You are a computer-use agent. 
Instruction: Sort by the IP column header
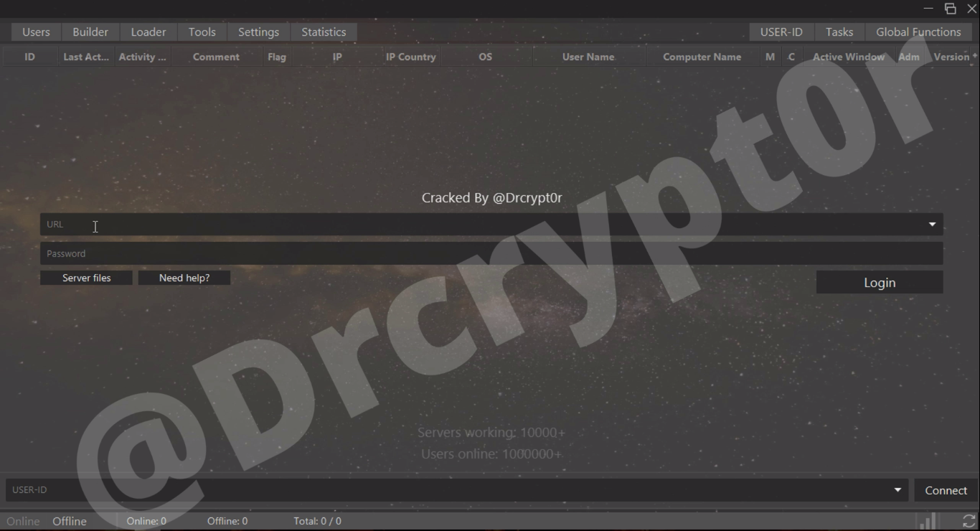(x=337, y=57)
